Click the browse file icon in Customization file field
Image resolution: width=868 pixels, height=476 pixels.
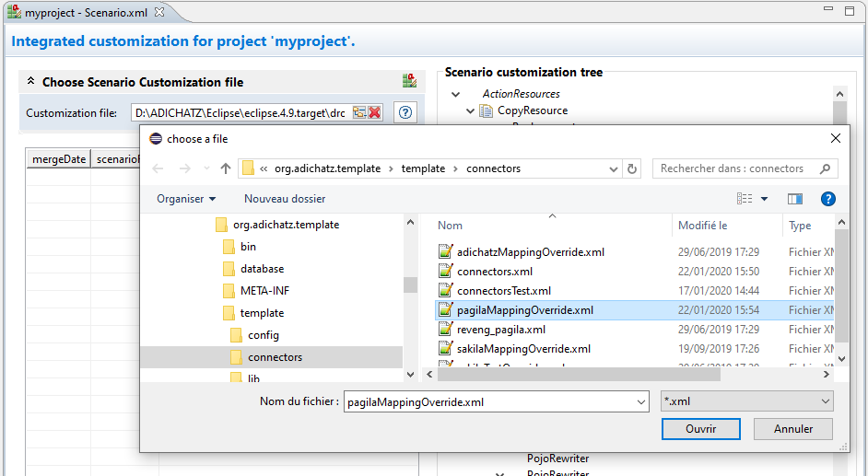[359, 112]
